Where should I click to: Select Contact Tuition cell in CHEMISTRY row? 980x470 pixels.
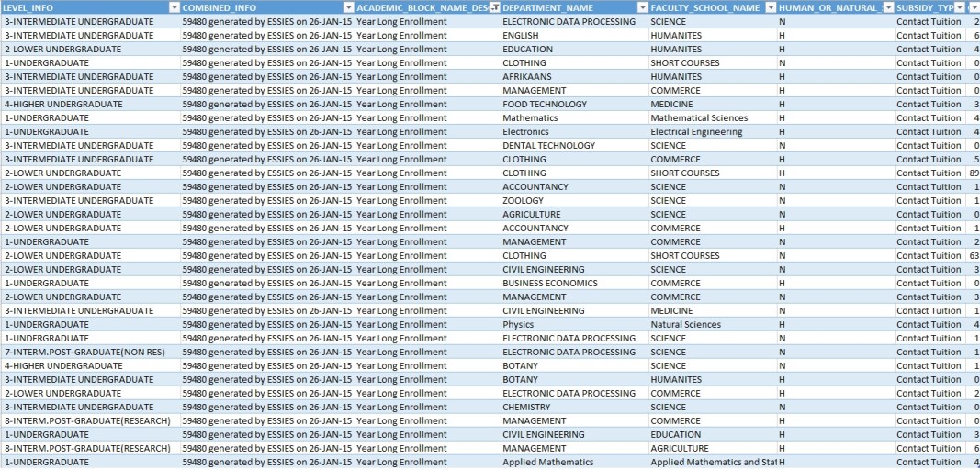coord(930,407)
